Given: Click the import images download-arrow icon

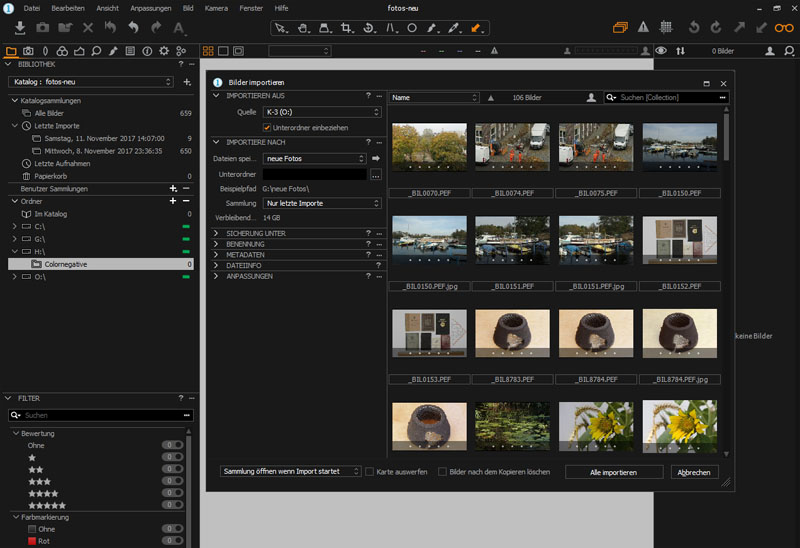Looking at the screenshot, I should 20,28.
